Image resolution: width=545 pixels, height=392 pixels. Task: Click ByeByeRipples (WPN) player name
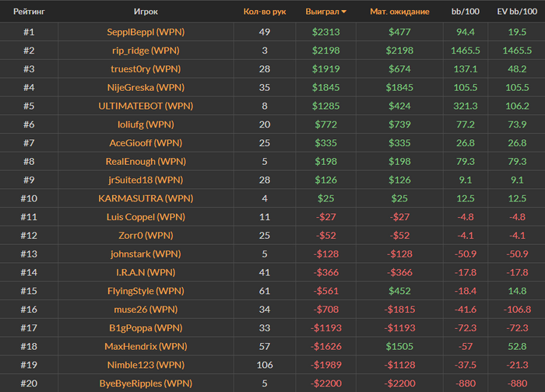[146, 383]
